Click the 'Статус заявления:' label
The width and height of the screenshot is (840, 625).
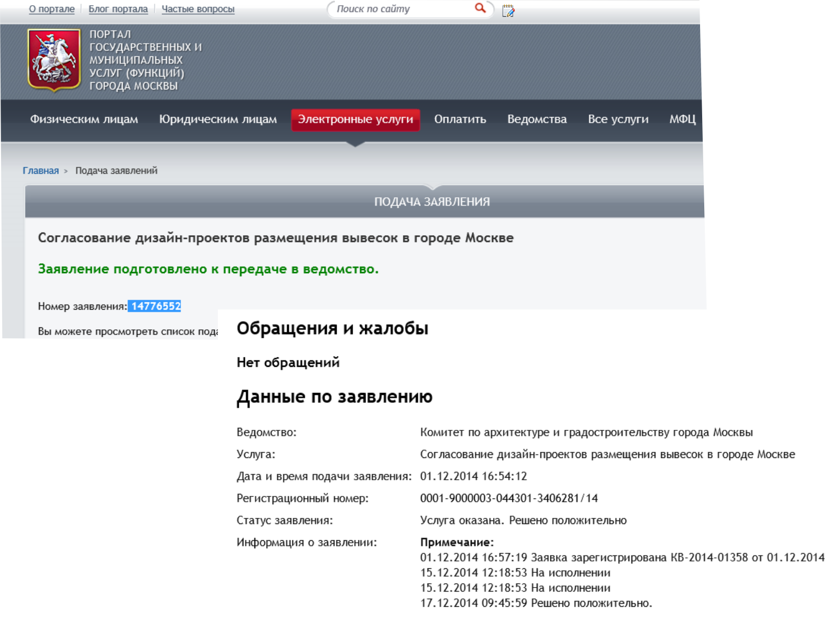click(285, 520)
